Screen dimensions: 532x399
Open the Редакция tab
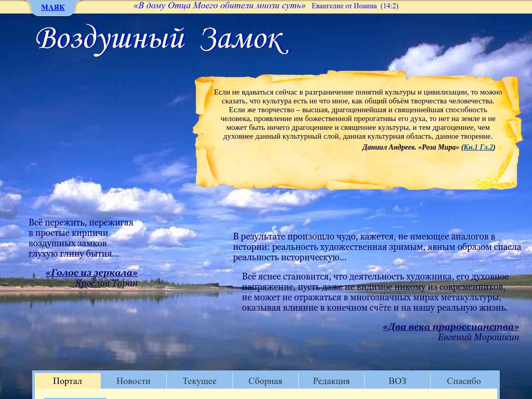coord(331,381)
